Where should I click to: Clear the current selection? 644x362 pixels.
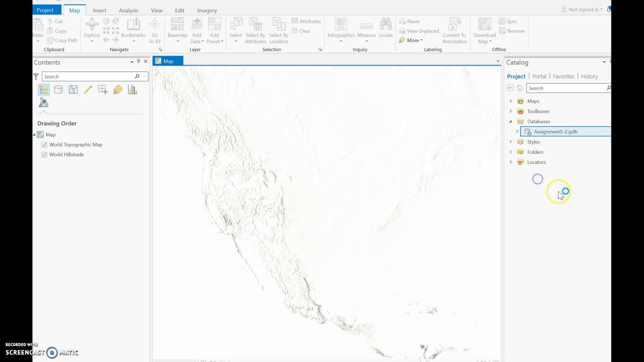click(301, 31)
